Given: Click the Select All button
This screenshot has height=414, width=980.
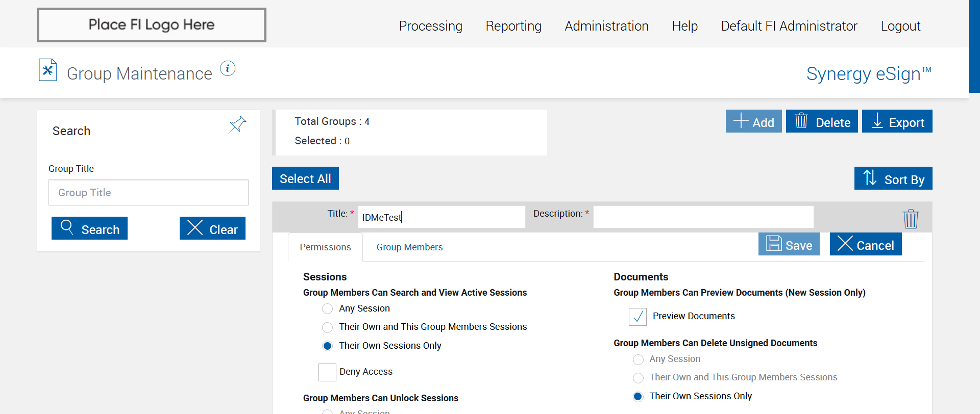Looking at the screenshot, I should pos(305,178).
